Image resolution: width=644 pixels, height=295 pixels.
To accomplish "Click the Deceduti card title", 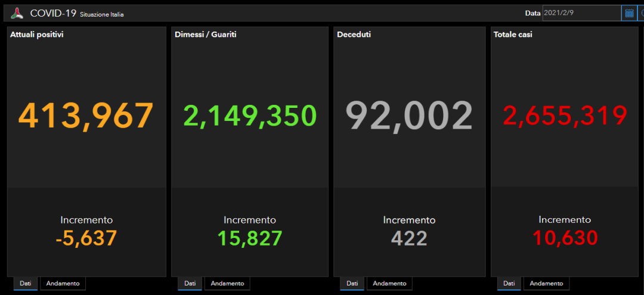I will click(354, 35).
